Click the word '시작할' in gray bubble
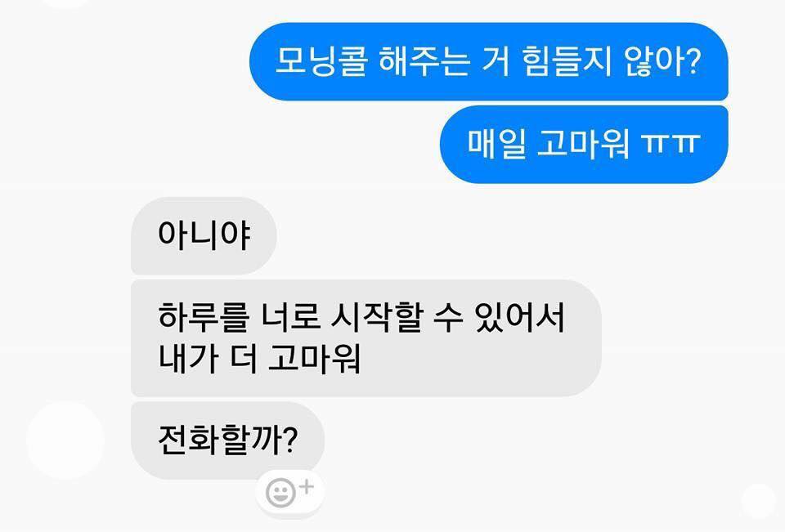The height and width of the screenshot is (532, 785). (375, 317)
